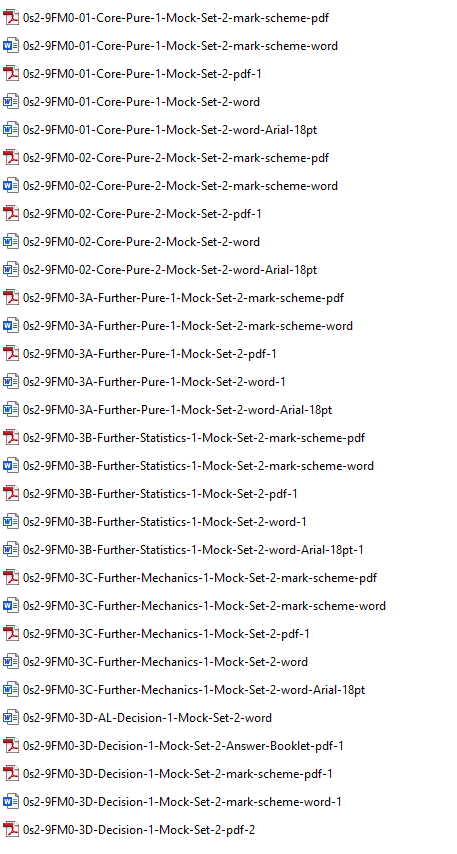This screenshot has height=854, width=457.
Task: Select file Core-Pure-1-Mock-Set-2-pdf-1
Action: tap(142, 74)
